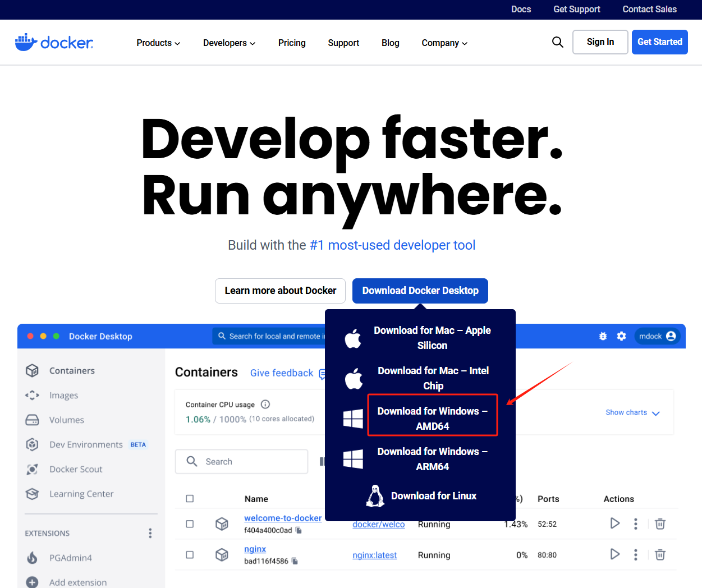Open Get Support in the top bar

click(577, 9)
